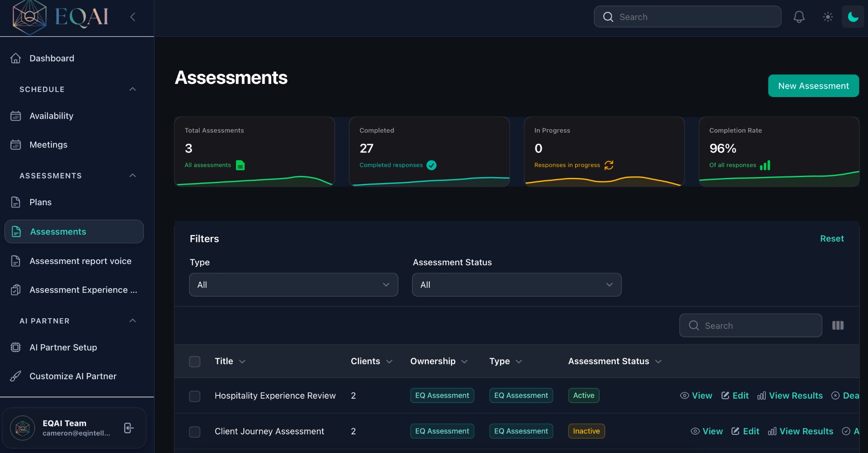Sort by Clients column

(x=371, y=361)
